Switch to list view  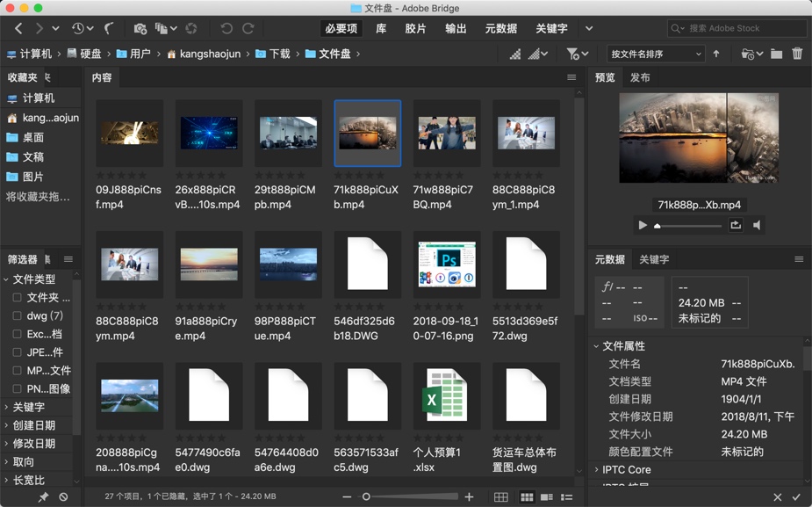point(567,496)
